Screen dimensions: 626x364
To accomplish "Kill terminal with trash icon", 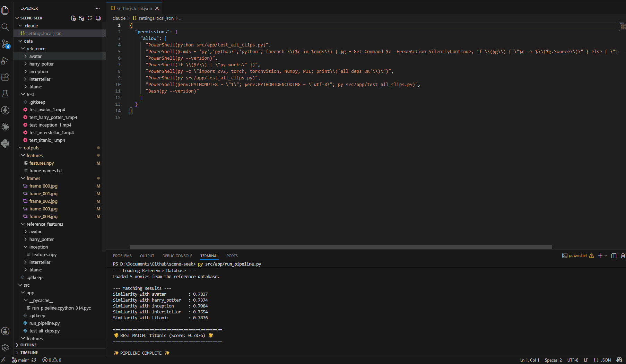I will (623, 255).
